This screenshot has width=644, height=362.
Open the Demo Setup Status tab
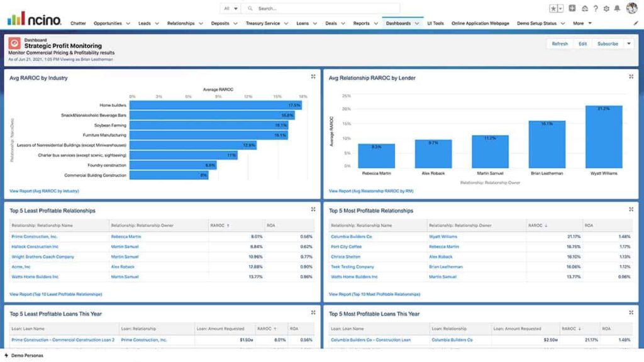(x=536, y=23)
